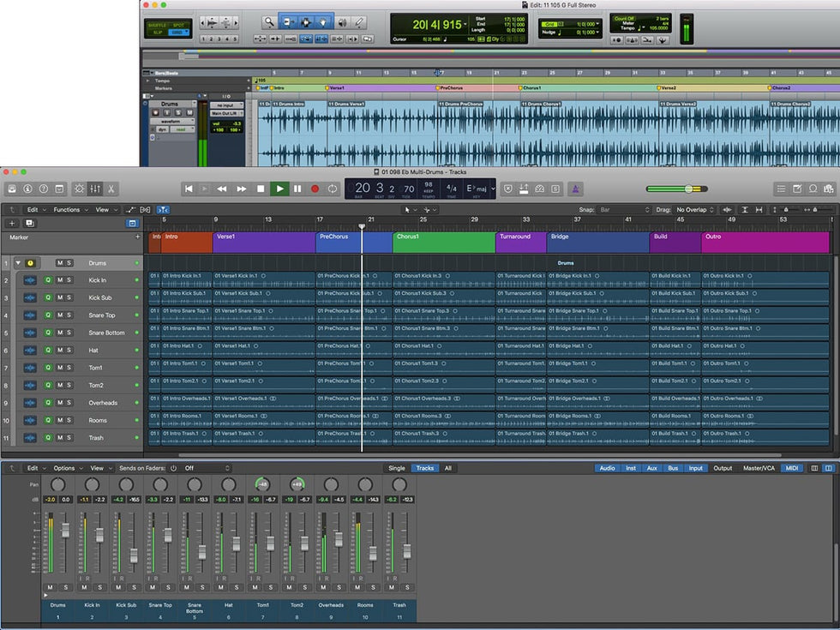Switch the mixer view to All
The height and width of the screenshot is (630, 840).
pyautogui.click(x=447, y=468)
